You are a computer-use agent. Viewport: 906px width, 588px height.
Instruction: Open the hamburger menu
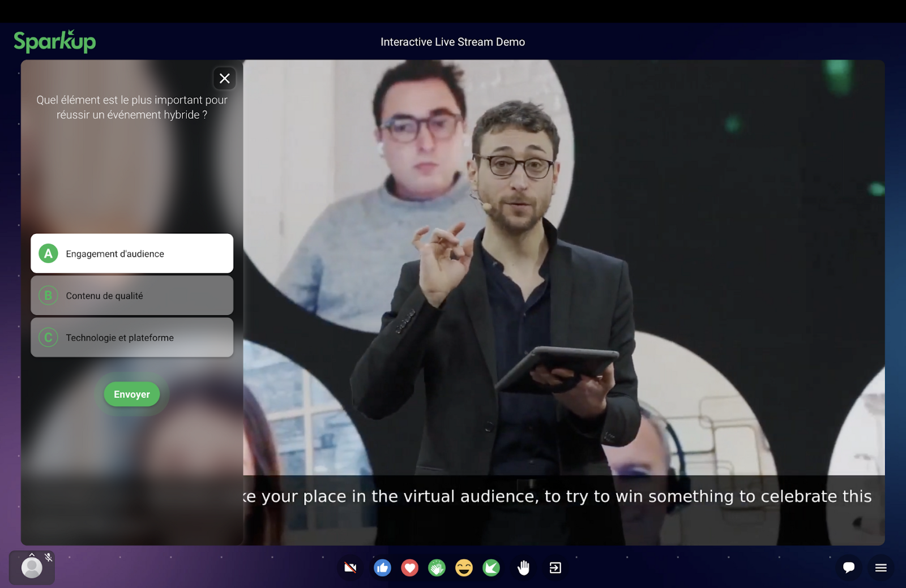881,568
